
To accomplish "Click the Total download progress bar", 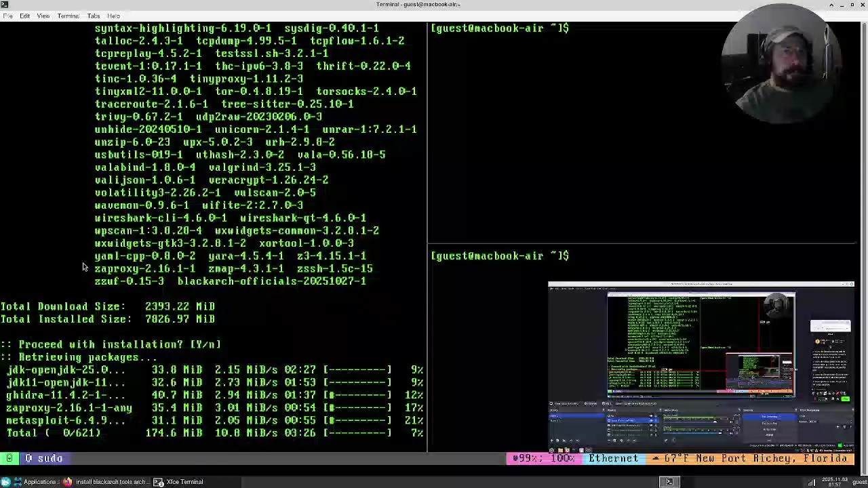I will point(357,433).
